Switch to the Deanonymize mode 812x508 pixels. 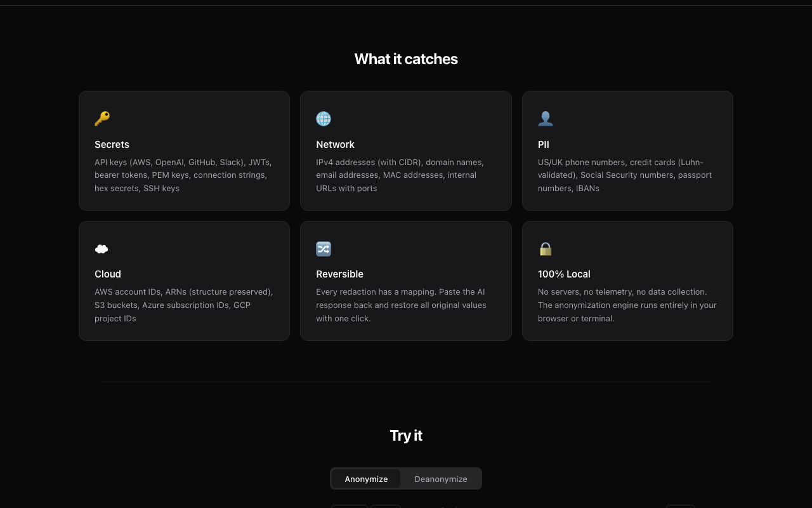coord(440,479)
